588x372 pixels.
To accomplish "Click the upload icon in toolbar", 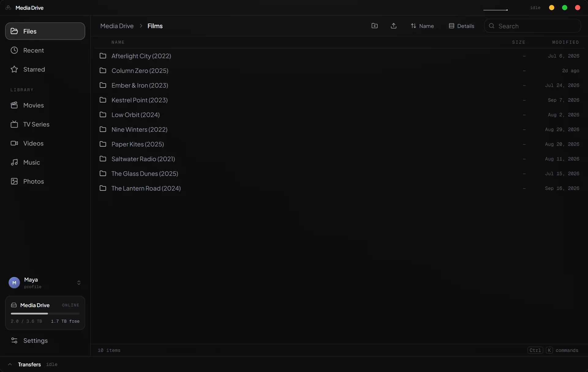I will pyautogui.click(x=394, y=26).
